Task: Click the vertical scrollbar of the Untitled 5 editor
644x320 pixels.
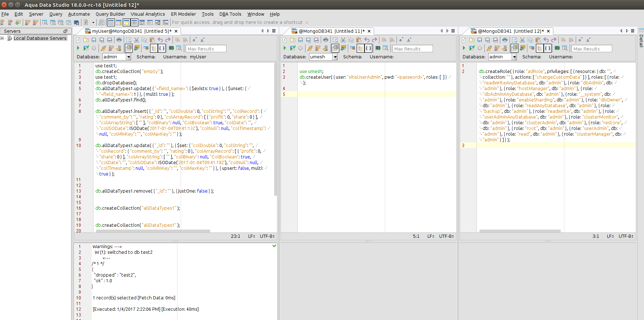Action: [276, 129]
